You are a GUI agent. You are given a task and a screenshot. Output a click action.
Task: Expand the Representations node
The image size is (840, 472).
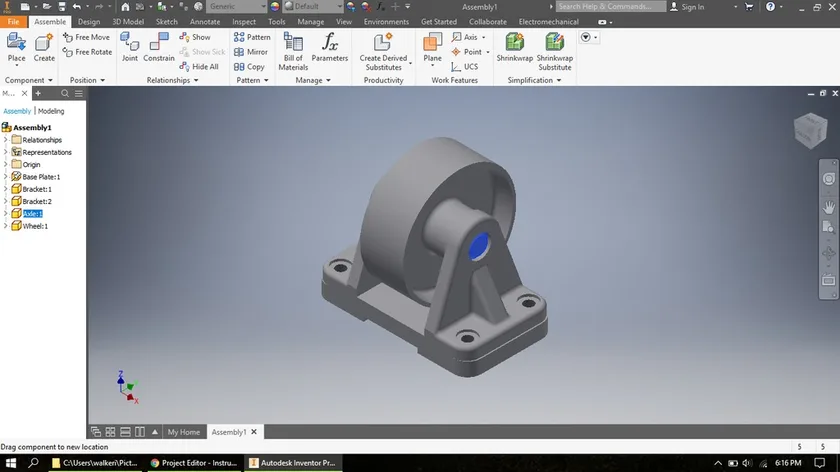6,152
